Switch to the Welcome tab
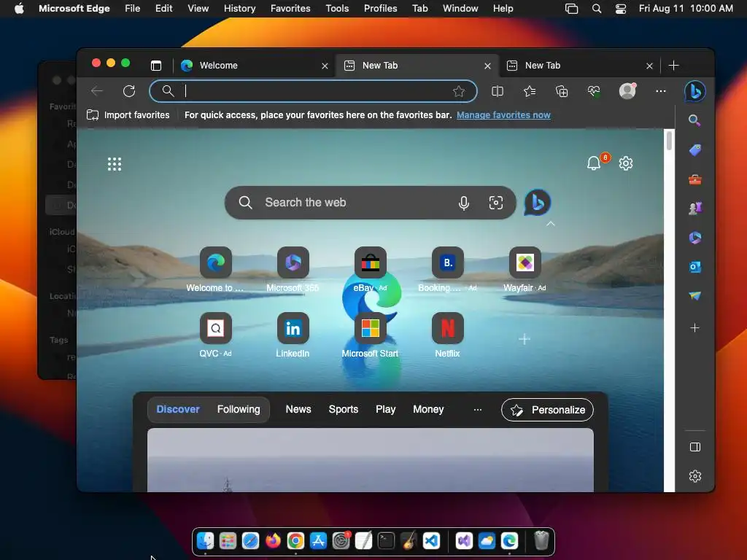Image resolution: width=747 pixels, height=560 pixels. [255, 65]
